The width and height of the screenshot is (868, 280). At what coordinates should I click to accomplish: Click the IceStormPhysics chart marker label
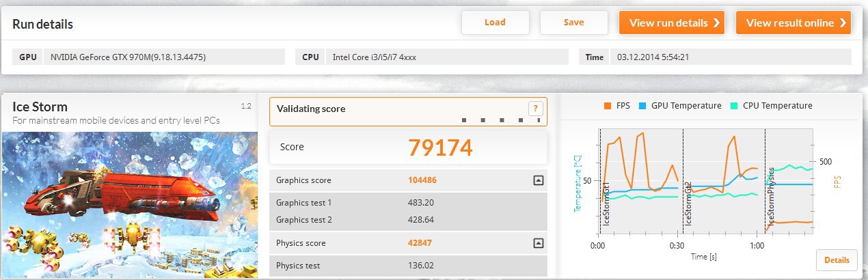pos(772,196)
